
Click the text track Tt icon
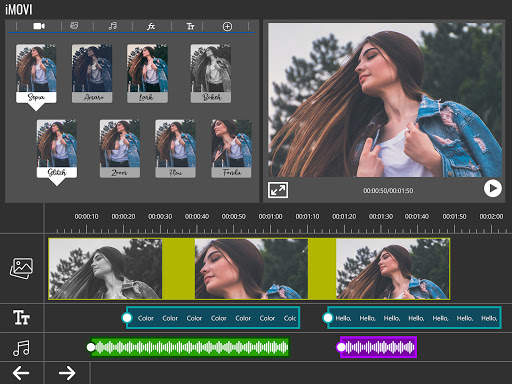click(x=21, y=317)
